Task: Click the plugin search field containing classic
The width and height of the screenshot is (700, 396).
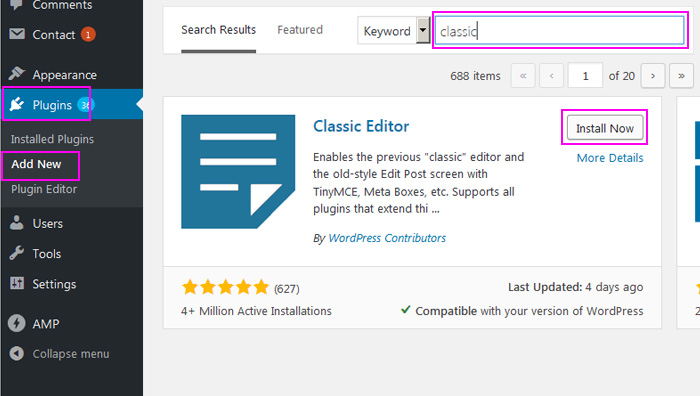Action: tap(559, 31)
